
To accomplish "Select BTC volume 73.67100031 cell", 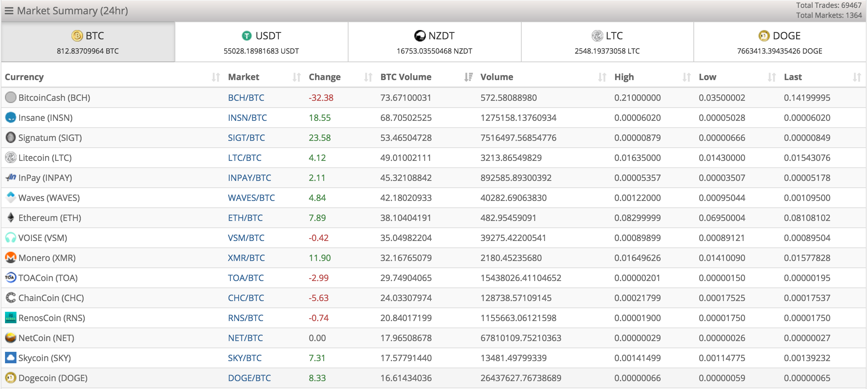I will pyautogui.click(x=406, y=98).
